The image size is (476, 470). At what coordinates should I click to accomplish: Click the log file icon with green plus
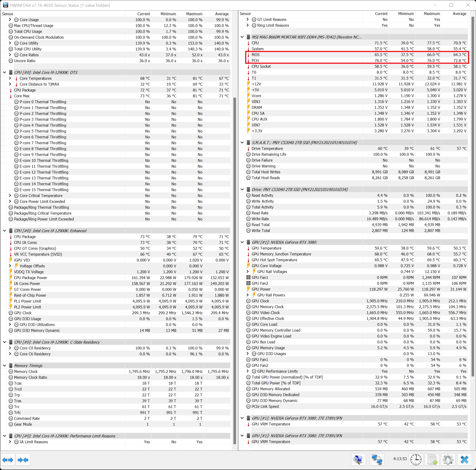pos(432,460)
